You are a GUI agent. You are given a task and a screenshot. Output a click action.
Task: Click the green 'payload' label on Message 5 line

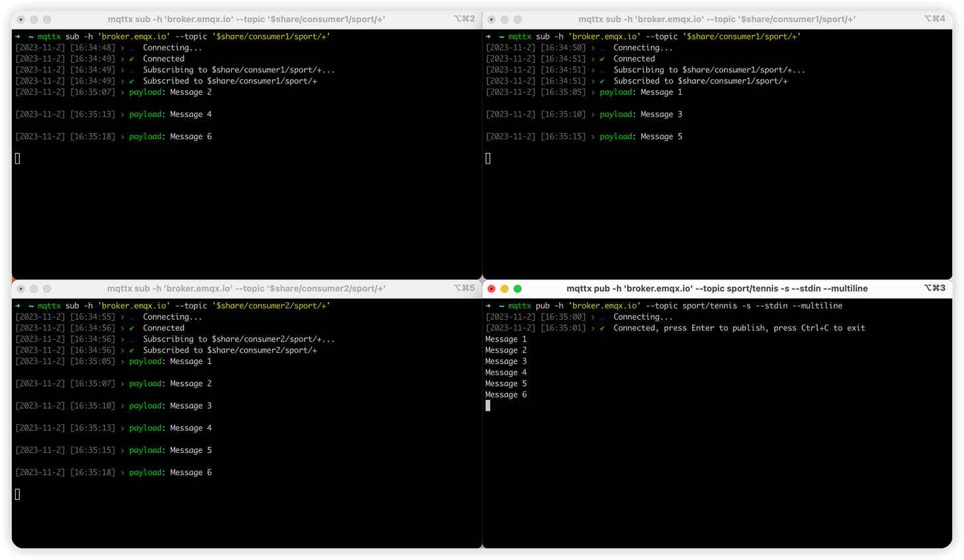[x=145, y=450]
